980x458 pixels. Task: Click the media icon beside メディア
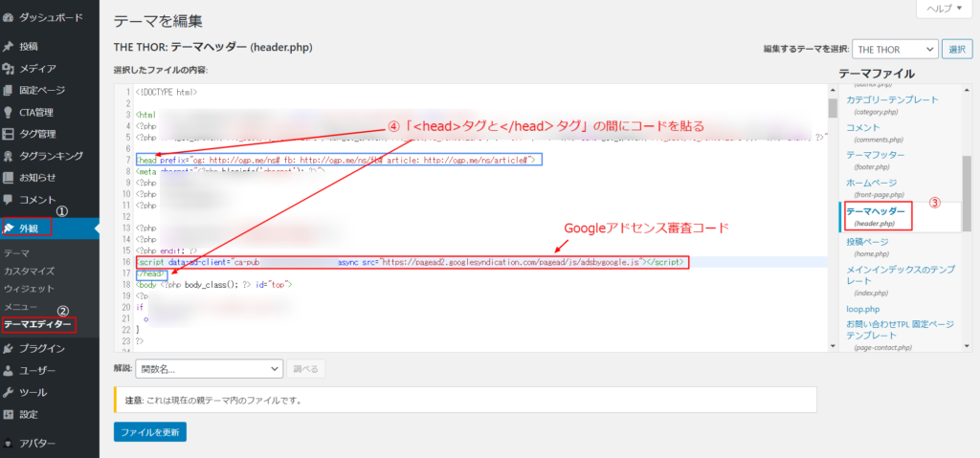point(8,68)
